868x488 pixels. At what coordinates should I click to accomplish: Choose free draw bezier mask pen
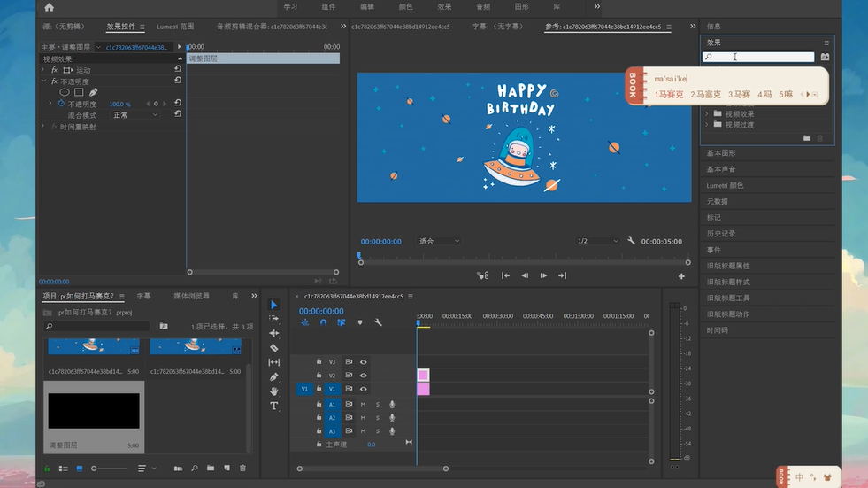pos(93,92)
